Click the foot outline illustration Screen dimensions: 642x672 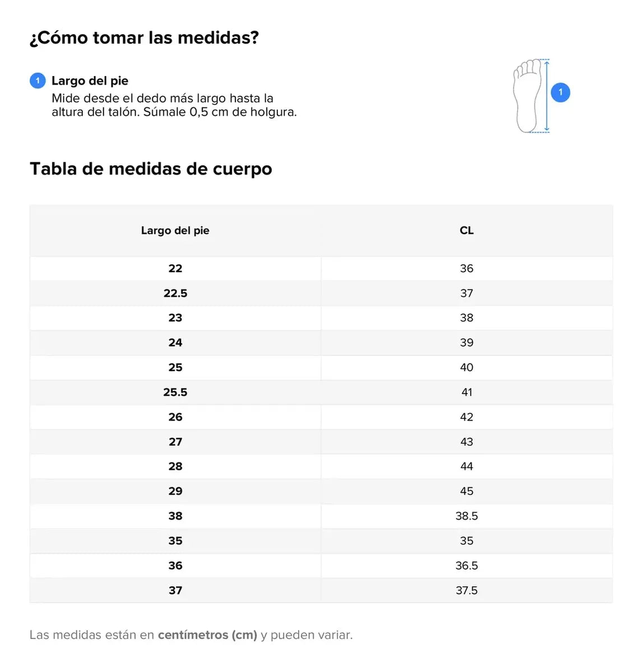527,96
